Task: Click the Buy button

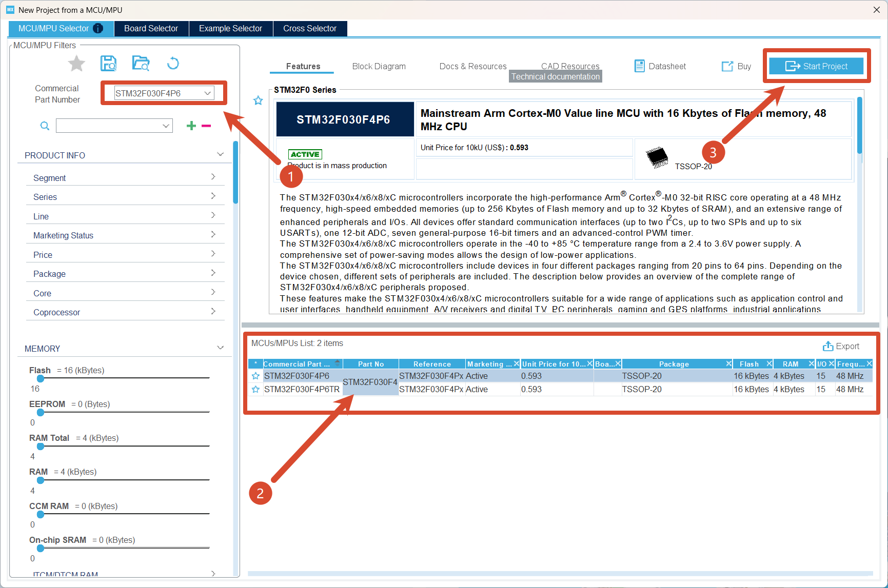Action: click(x=736, y=66)
